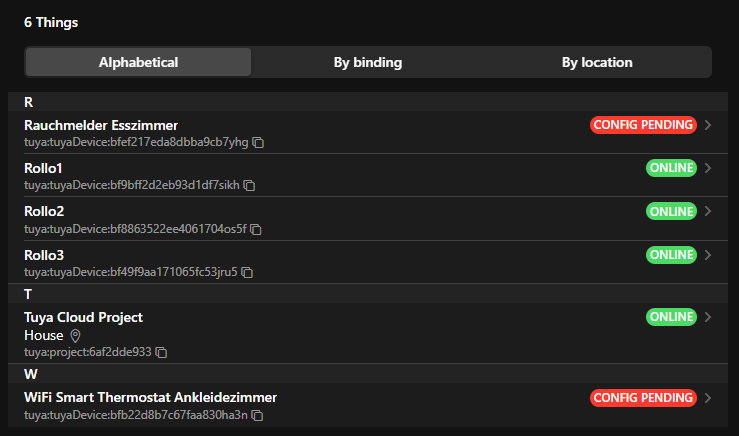This screenshot has width=739, height=436.
Task: Switch to the Alphabetical tab
Action: (138, 62)
